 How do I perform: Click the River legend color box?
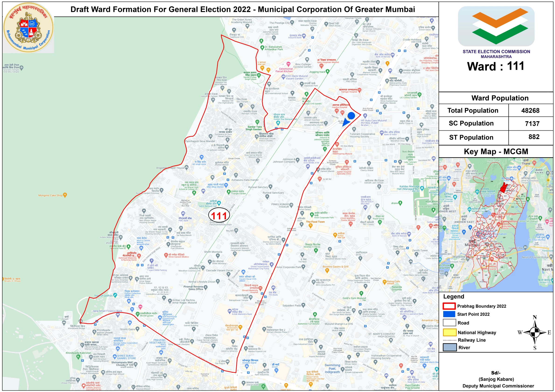(449, 347)
